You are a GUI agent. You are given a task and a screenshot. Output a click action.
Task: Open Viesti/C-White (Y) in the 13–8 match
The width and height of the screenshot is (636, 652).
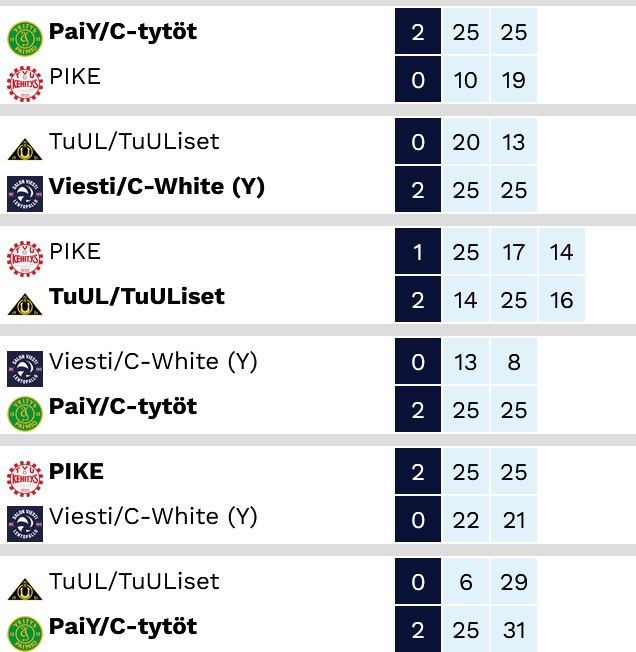coord(153,362)
